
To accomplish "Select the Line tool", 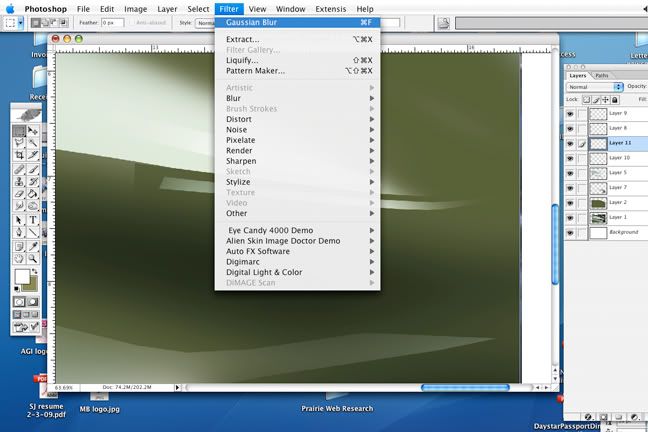I will tap(33, 232).
